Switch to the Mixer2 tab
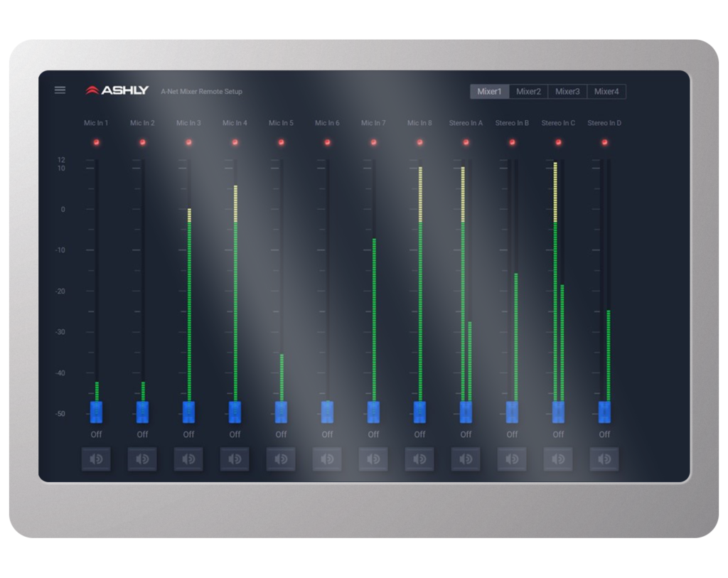This screenshot has height=578, width=728. (x=528, y=92)
